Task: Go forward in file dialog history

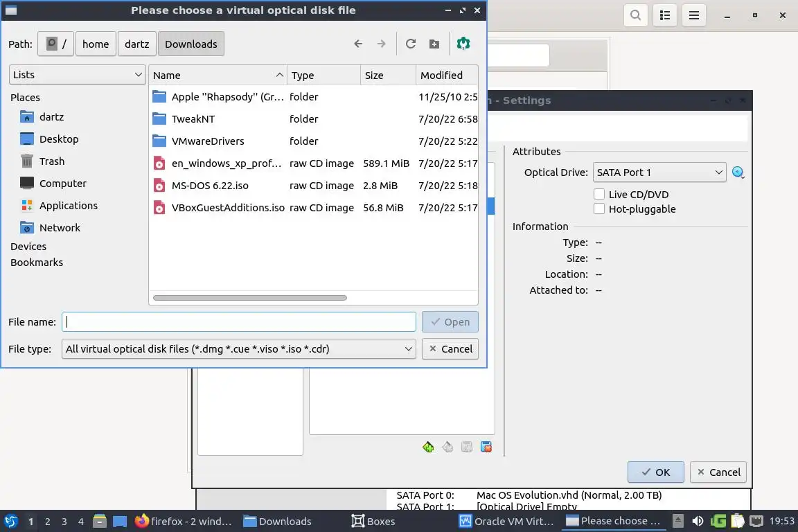Action: (x=381, y=44)
